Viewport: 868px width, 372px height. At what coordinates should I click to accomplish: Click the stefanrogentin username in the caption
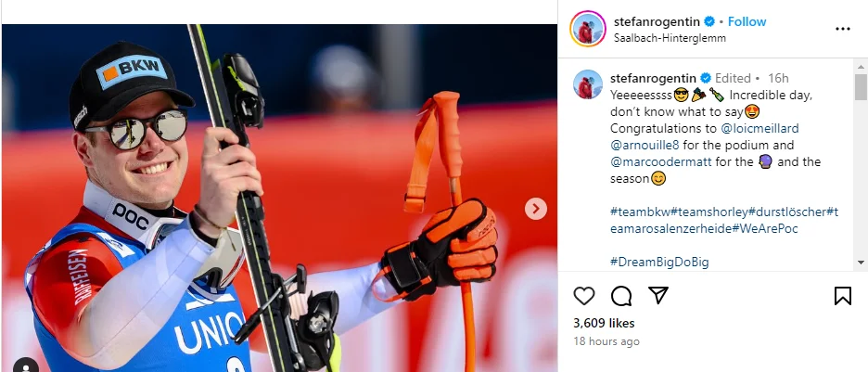point(653,78)
